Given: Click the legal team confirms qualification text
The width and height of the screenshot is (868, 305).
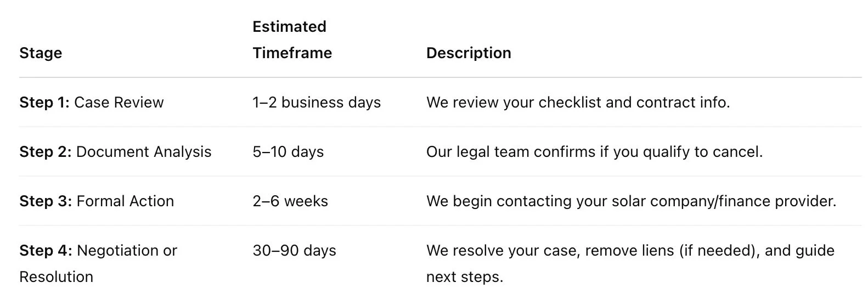Looking at the screenshot, I should coord(594,152).
